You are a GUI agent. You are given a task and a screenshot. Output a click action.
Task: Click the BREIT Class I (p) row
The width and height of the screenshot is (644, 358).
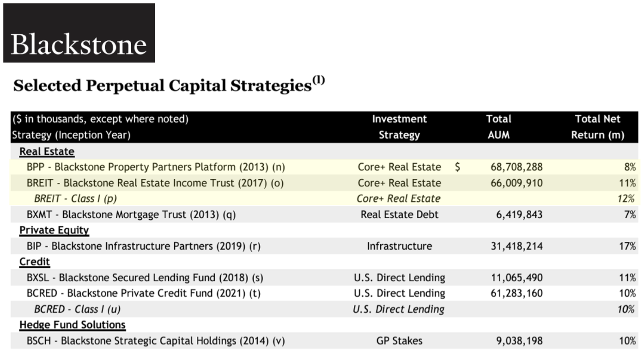325,198
